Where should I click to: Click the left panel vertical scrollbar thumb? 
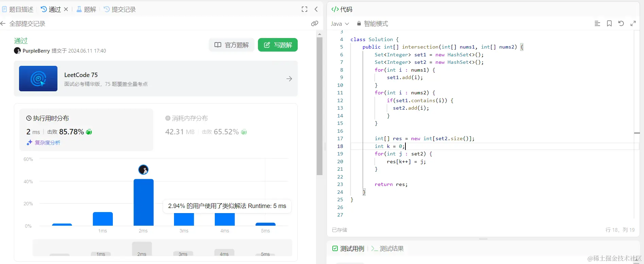pyautogui.click(x=319, y=106)
